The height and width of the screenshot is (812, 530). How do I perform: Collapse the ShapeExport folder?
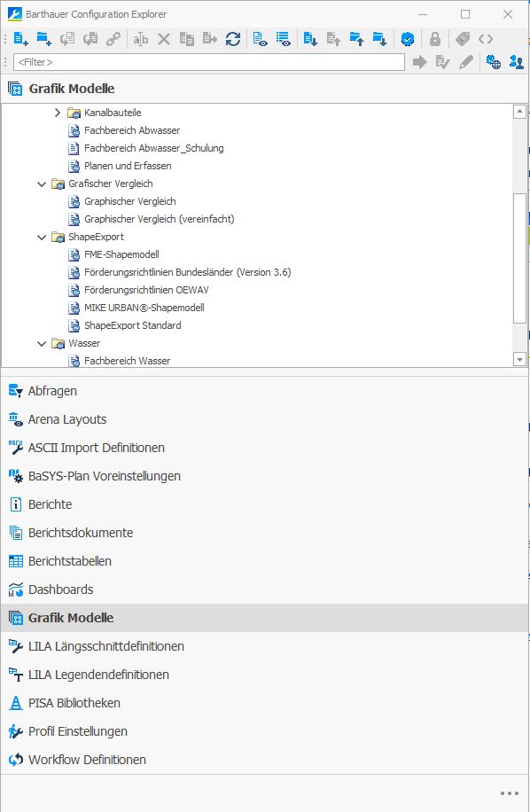click(x=42, y=237)
